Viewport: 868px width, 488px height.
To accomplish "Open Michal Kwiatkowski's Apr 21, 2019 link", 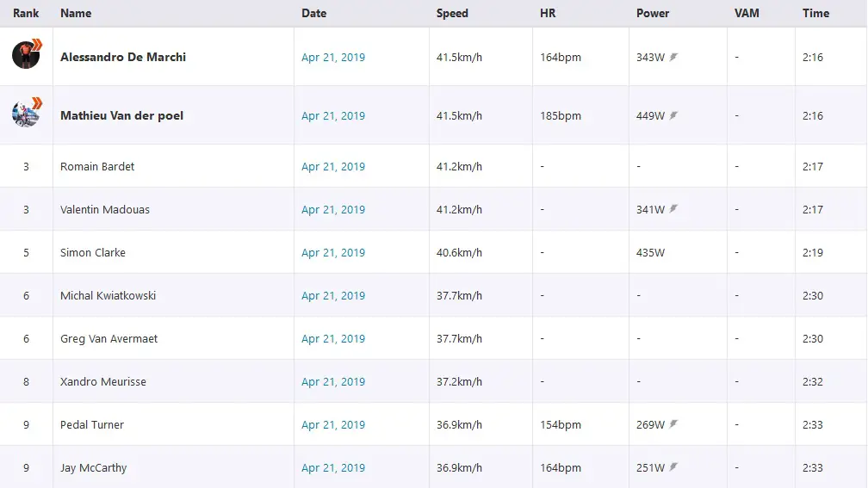I will [x=333, y=296].
